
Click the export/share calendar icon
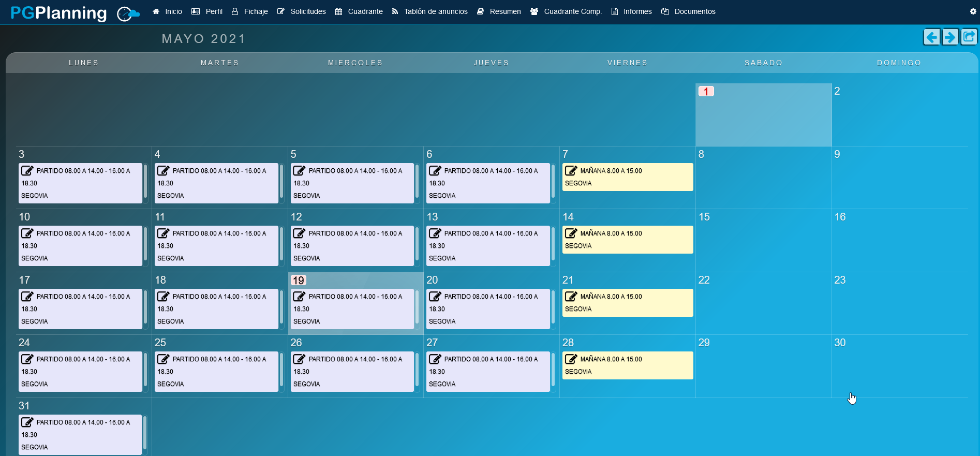(969, 37)
